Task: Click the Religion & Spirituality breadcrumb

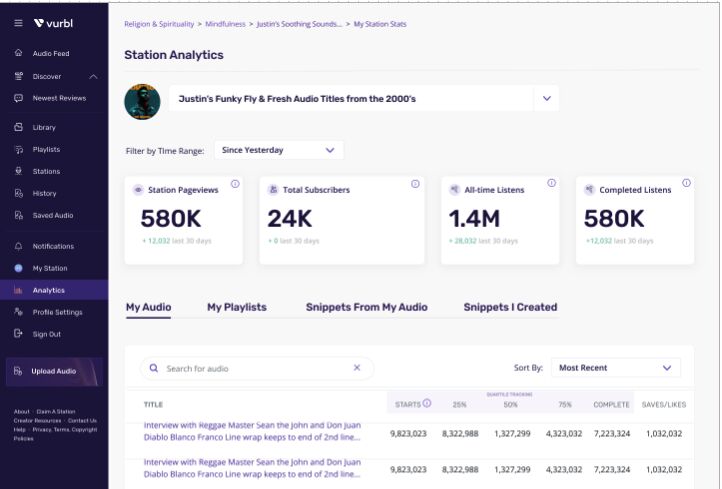Action: click(x=159, y=24)
